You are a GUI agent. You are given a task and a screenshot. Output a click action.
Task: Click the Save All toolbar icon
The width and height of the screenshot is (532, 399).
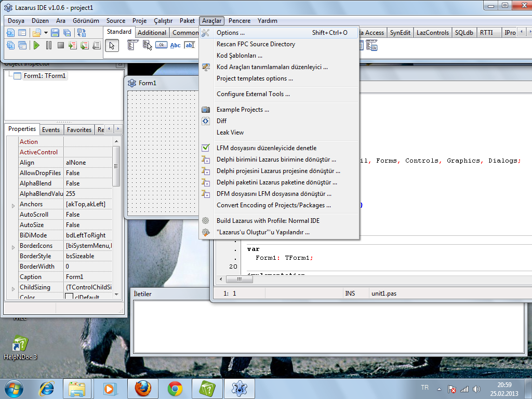click(67, 33)
